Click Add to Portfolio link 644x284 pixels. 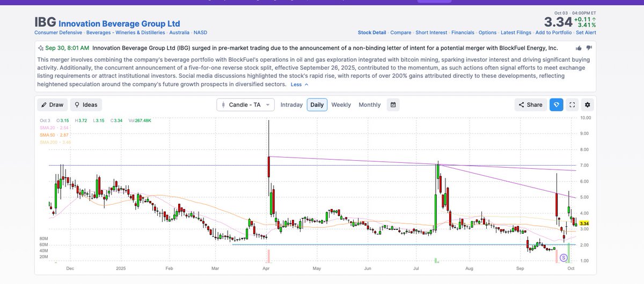pyautogui.click(x=553, y=33)
